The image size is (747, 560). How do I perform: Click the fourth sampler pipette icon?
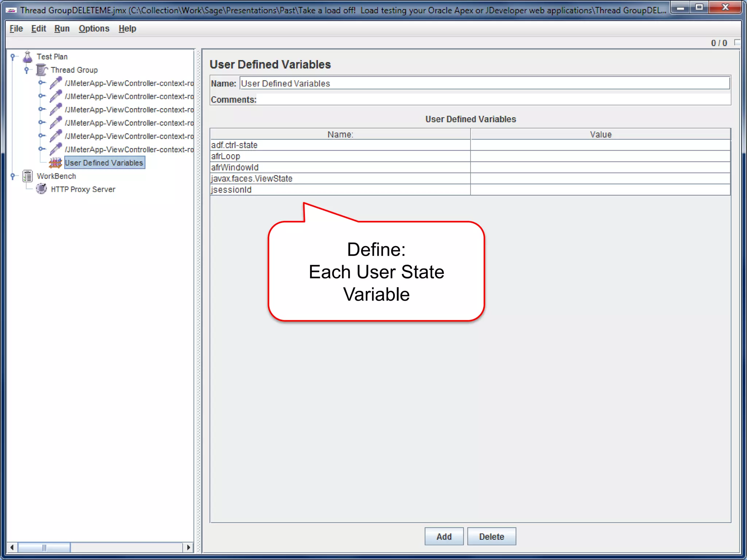(x=55, y=123)
